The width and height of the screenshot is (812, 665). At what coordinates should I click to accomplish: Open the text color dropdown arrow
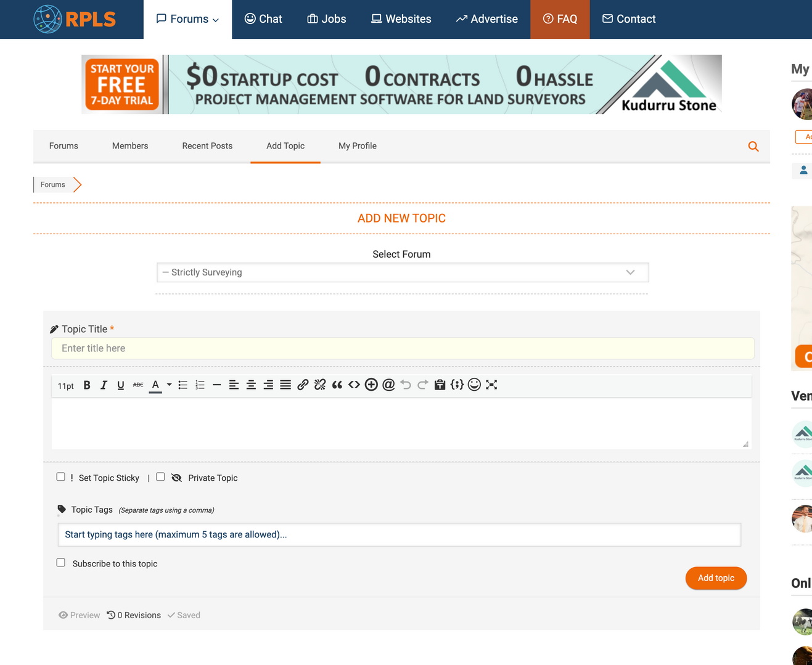pos(169,385)
